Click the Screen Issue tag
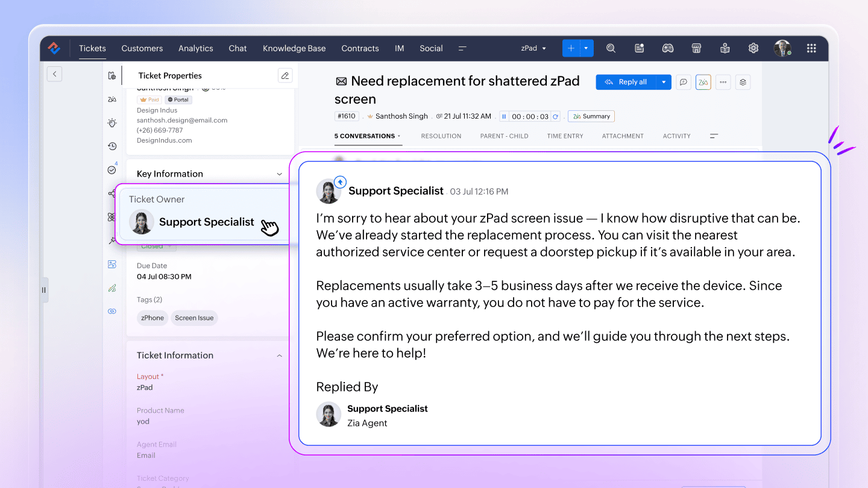868x488 pixels. coord(194,318)
